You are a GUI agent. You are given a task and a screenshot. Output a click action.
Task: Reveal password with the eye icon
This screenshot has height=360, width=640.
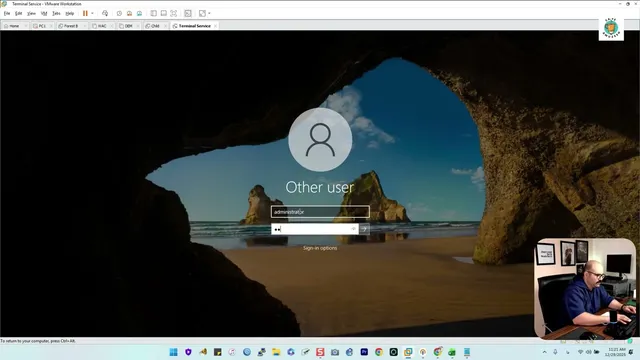point(353,229)
